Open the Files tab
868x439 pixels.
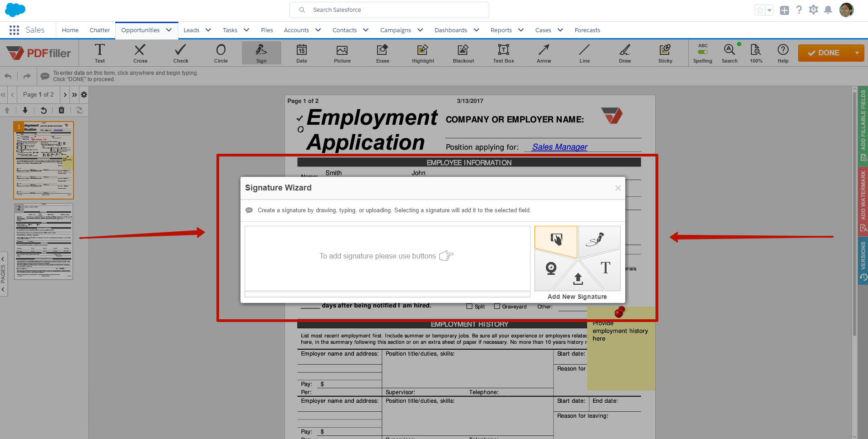(267, 30)
